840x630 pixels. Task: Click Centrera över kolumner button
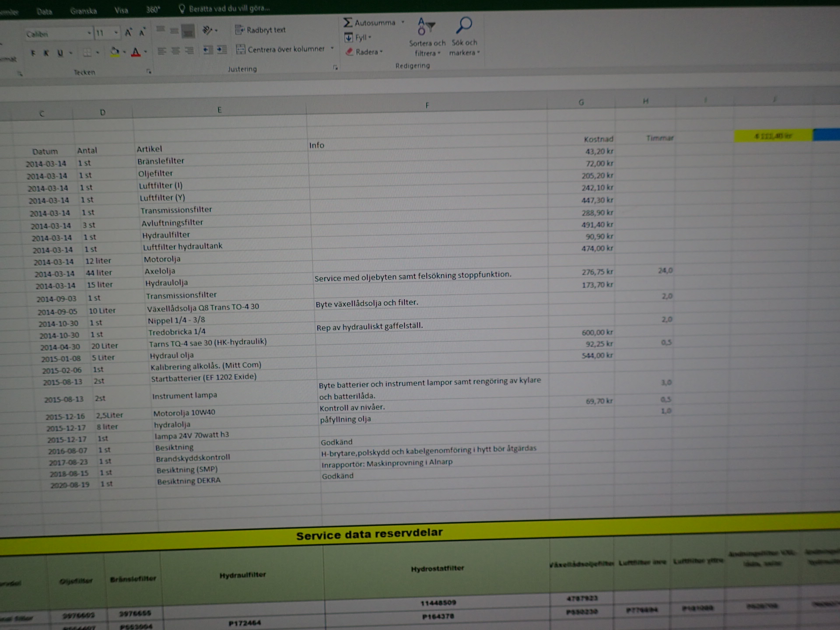(x=281, y=49)
